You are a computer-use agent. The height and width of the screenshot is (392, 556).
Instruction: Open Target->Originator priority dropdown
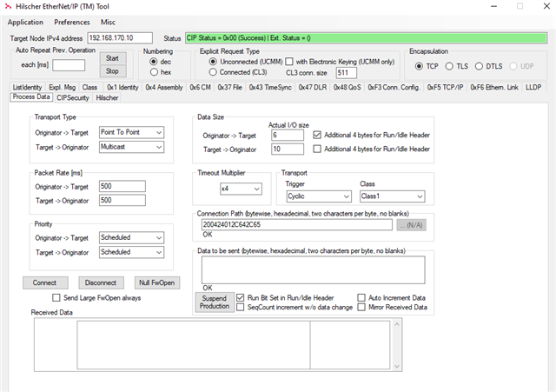coord(131,252)
